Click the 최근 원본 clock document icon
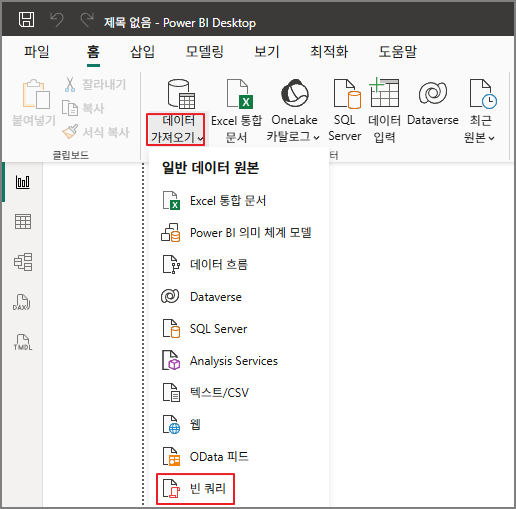The width and height of the screenshot is (516, 509). [483, 94]
